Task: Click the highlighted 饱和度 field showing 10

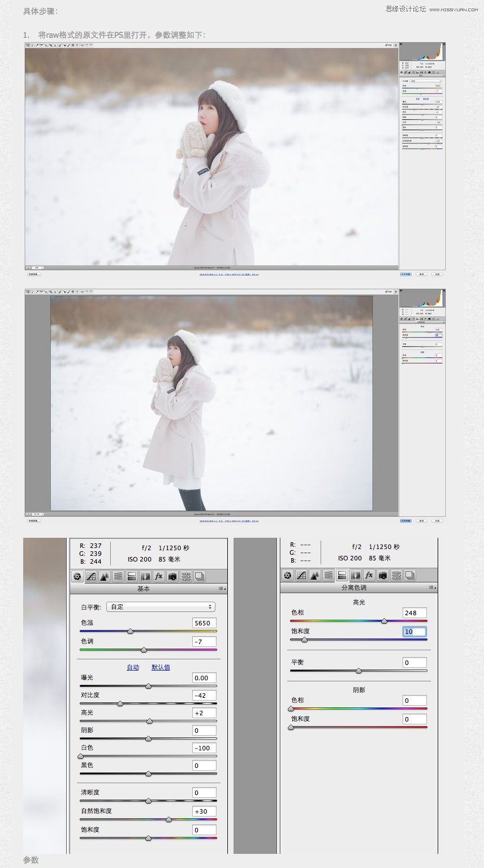Action: 414,632
